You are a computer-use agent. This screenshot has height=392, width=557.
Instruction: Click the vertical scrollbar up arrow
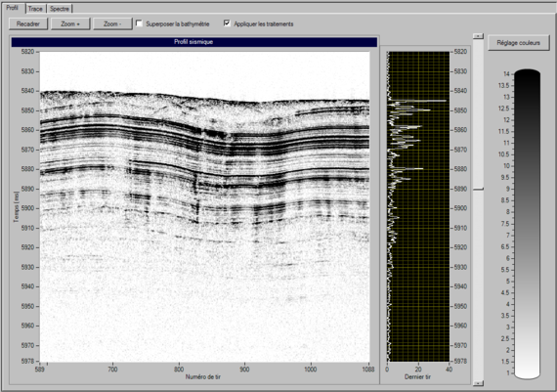pos(478,36)
